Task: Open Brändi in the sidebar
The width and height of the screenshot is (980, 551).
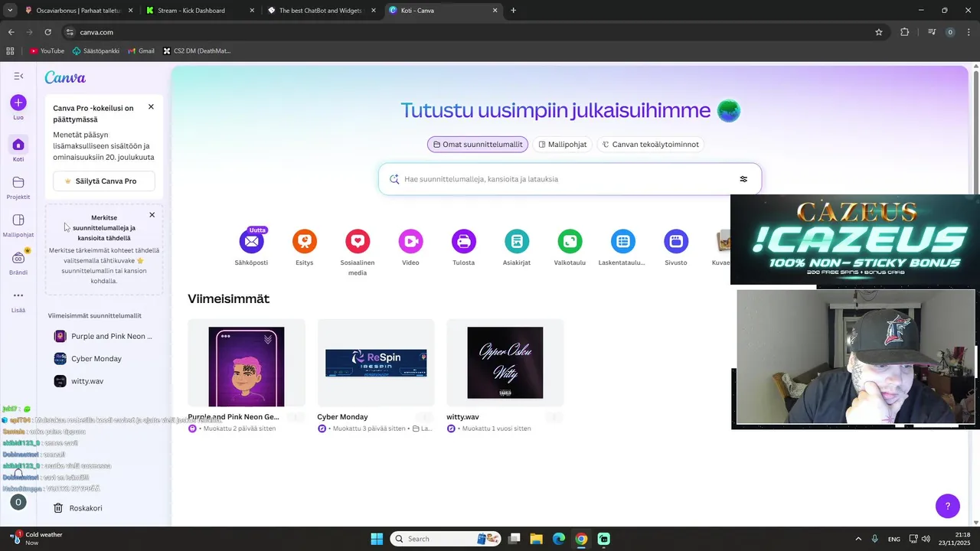Action: tap(18, 262)
